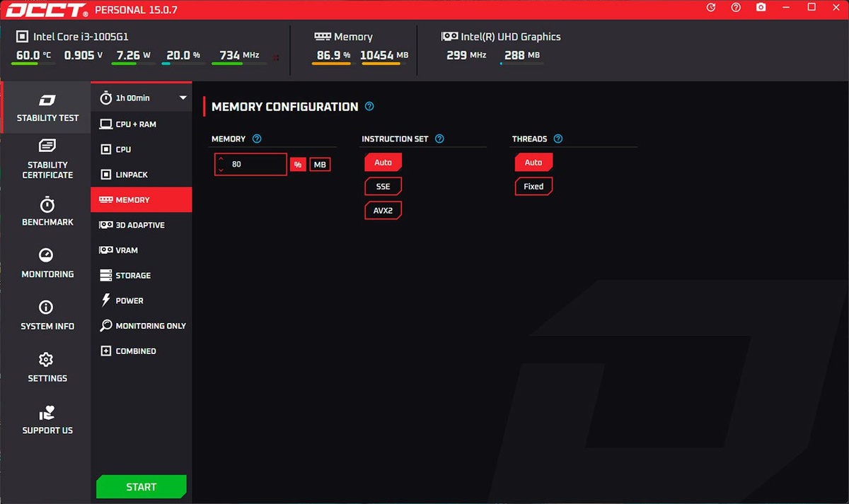Viewport: 849px width, 504px height.
Task: Click the Intel Core i3-1005G1 CPU icon
Action: 23,37
